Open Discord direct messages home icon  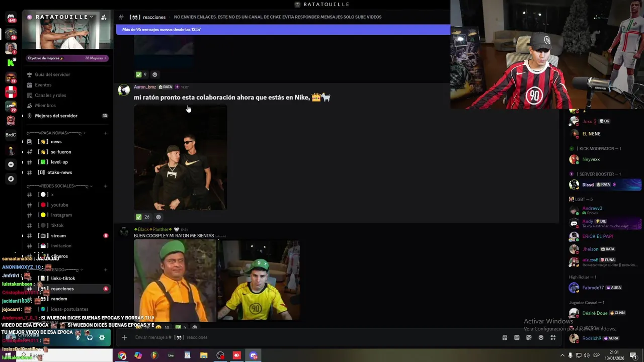pos(11,18)
